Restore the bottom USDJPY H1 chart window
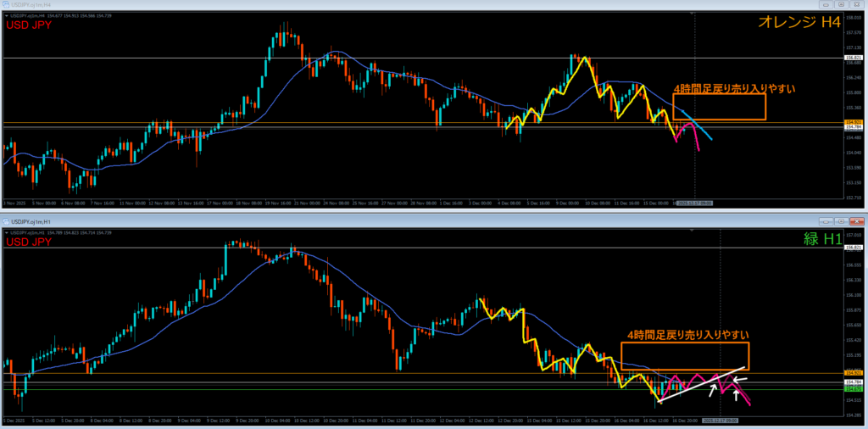This screenshot has width=868, height=429. pyautogui.click(x=841, y=221)
